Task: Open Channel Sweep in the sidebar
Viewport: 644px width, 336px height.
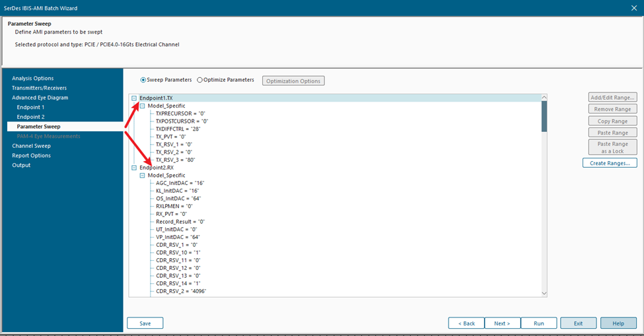Action: [31, 146]
